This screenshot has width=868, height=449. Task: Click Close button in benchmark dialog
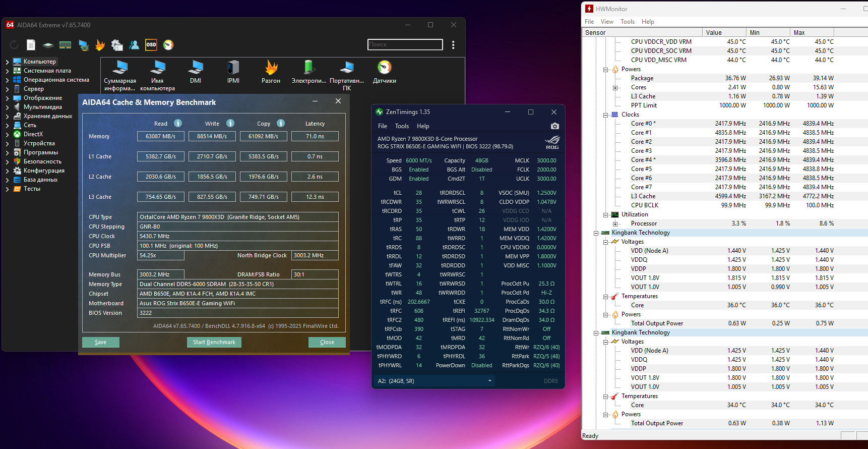click(327, 342)
